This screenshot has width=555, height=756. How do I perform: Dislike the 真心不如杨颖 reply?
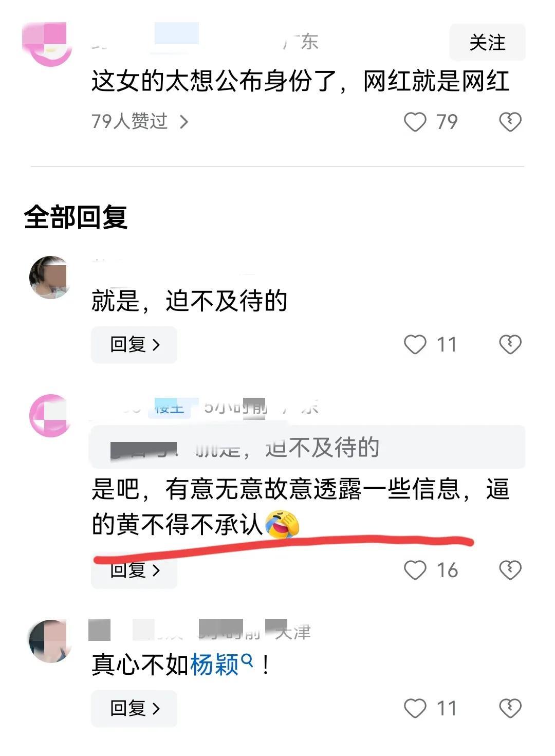tap(510, 708)
